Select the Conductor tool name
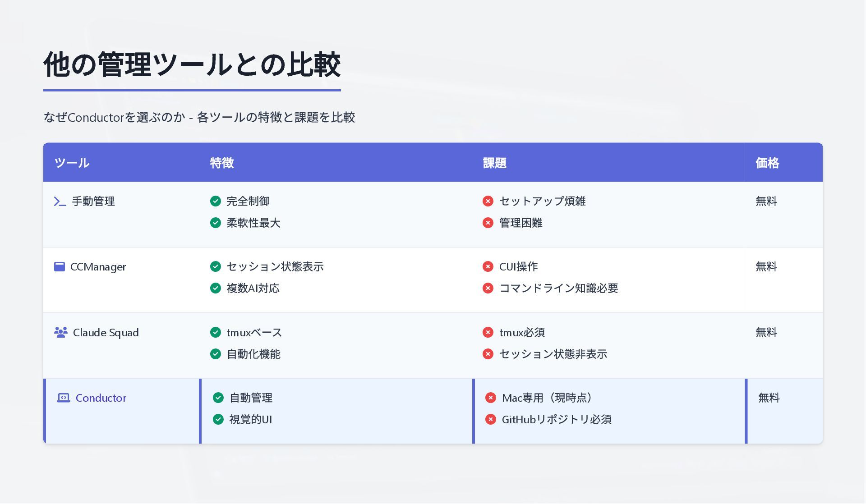 point(101,398)
